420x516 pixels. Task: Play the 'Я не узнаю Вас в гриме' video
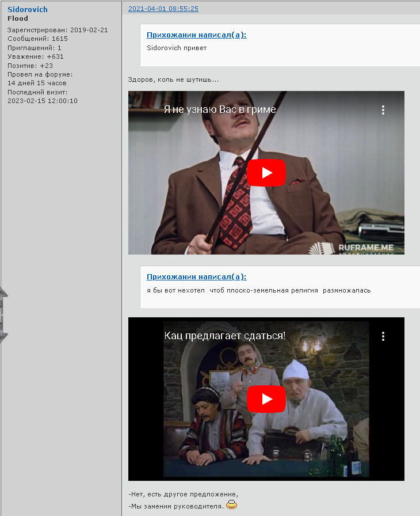coord(266,173)
